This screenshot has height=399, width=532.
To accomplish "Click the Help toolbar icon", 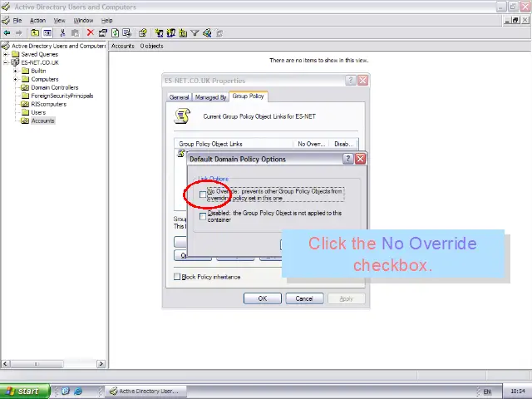I will 143,33.
